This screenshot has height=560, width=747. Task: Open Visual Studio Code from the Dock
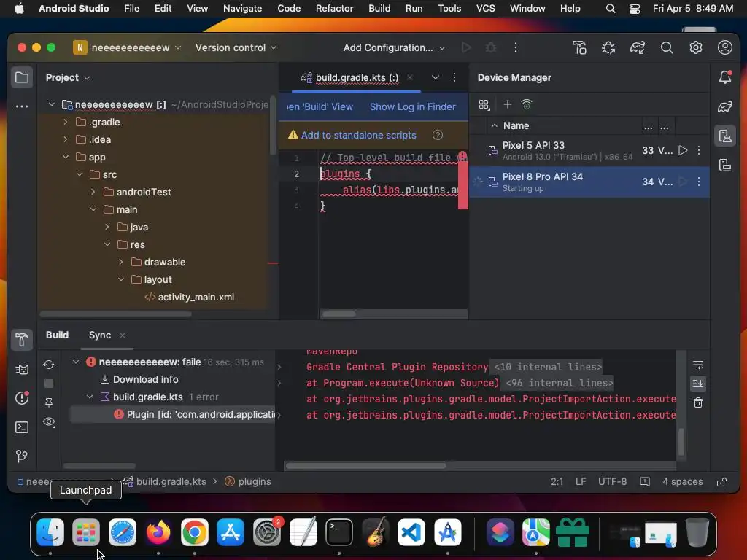(x=411, y=532)
